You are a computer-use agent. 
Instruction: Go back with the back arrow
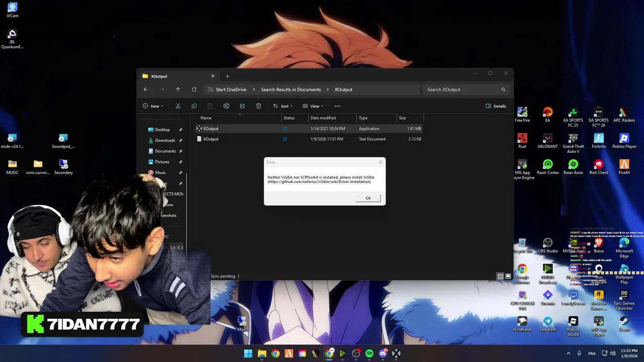coord(146,89)
